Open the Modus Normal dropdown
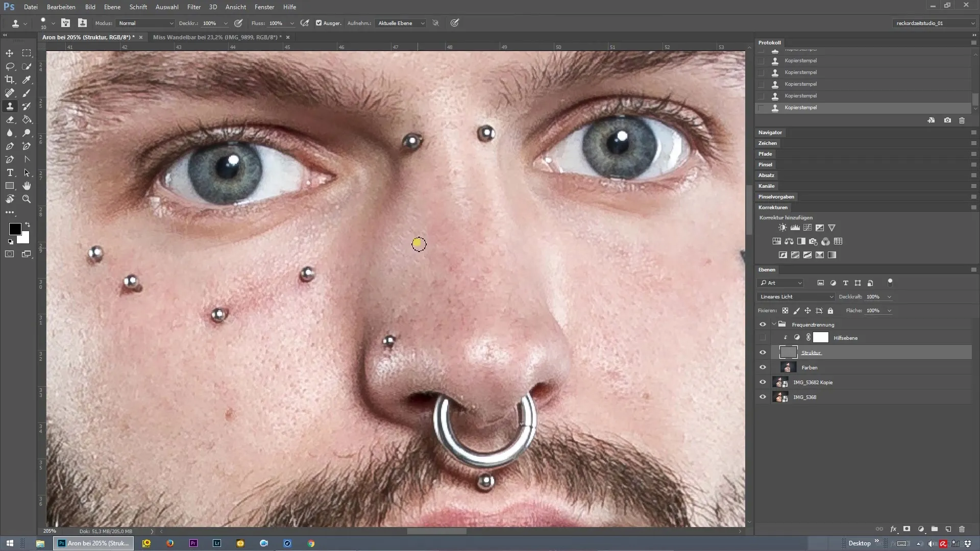The width and height of the screenshot is (980, 551). click(145, 23)
